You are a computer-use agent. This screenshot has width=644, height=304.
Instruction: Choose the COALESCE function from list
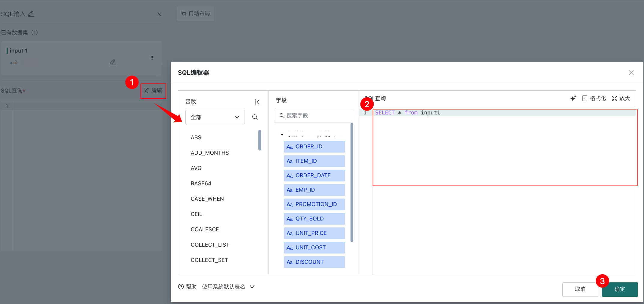[x=205, y=230]
